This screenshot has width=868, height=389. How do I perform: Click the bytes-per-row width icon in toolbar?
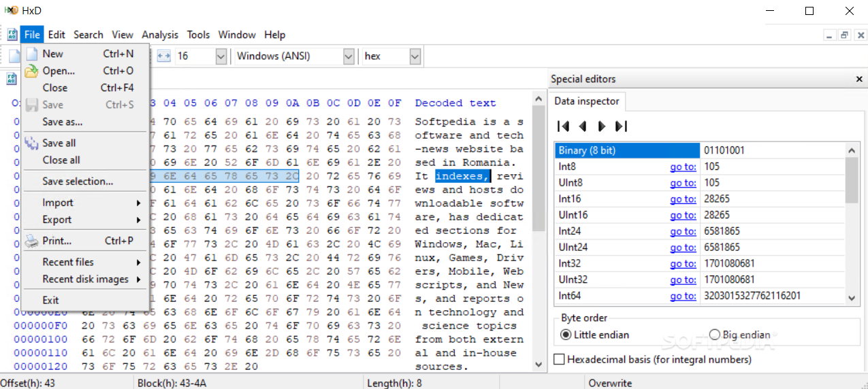[x=163, y=56]
